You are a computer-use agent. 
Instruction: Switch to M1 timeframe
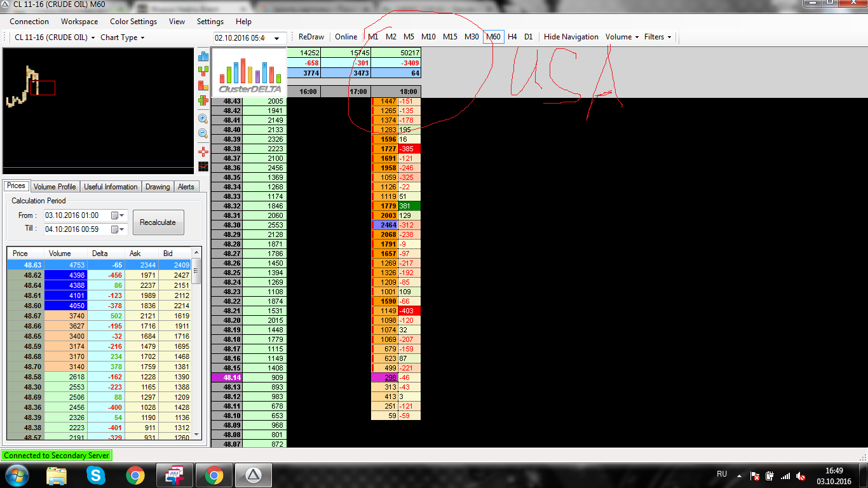click(x=373, y=37)
